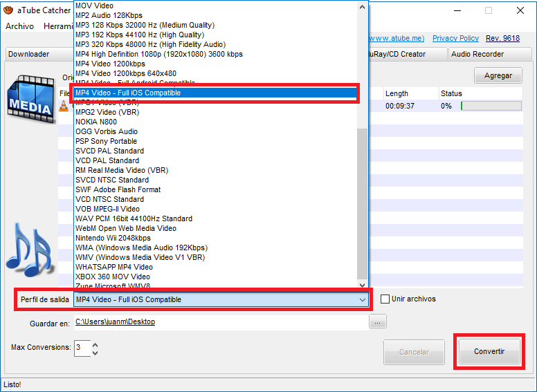Select OGG Vorbis Audio profile

click(x=215, y=131)
